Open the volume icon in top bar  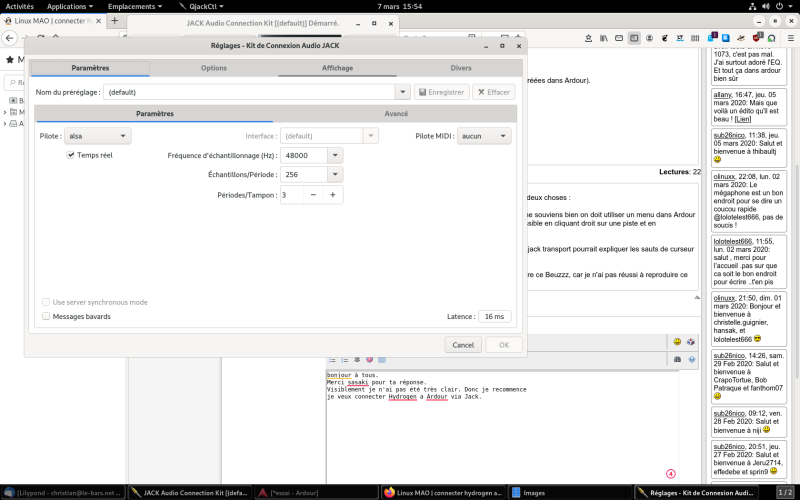click(x=765, y=7)
